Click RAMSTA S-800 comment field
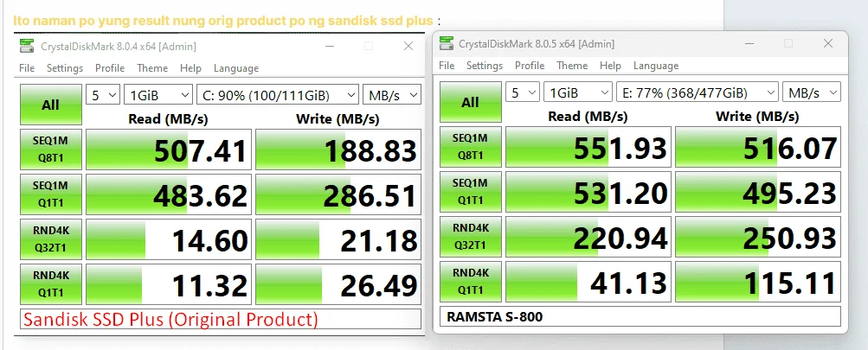Image resolution: width=868 pixels, height=350 pixels. [x=640, y=316]
